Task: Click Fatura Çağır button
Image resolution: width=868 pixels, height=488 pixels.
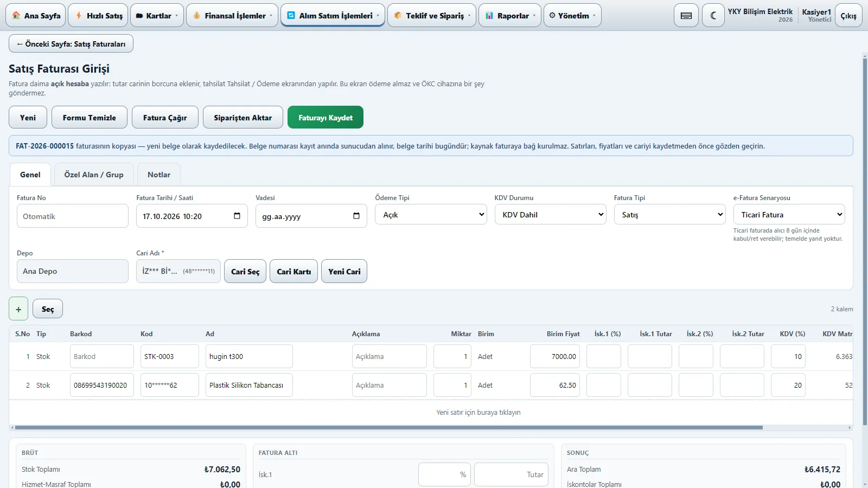Action: point(165,117)
